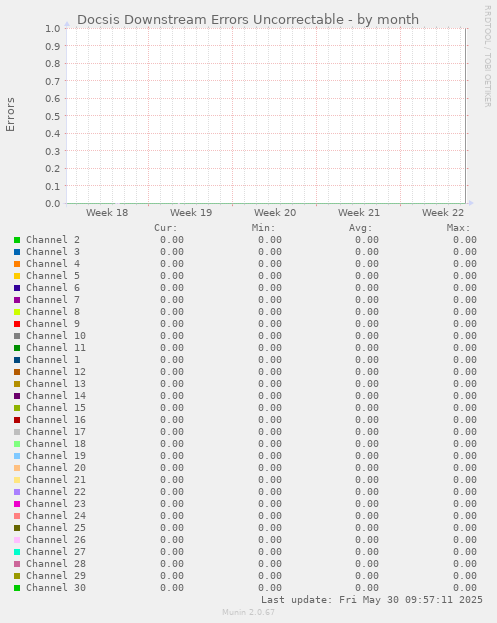
Task: Click the Channel 27 cyan swatch
Action: click(17, 552)
